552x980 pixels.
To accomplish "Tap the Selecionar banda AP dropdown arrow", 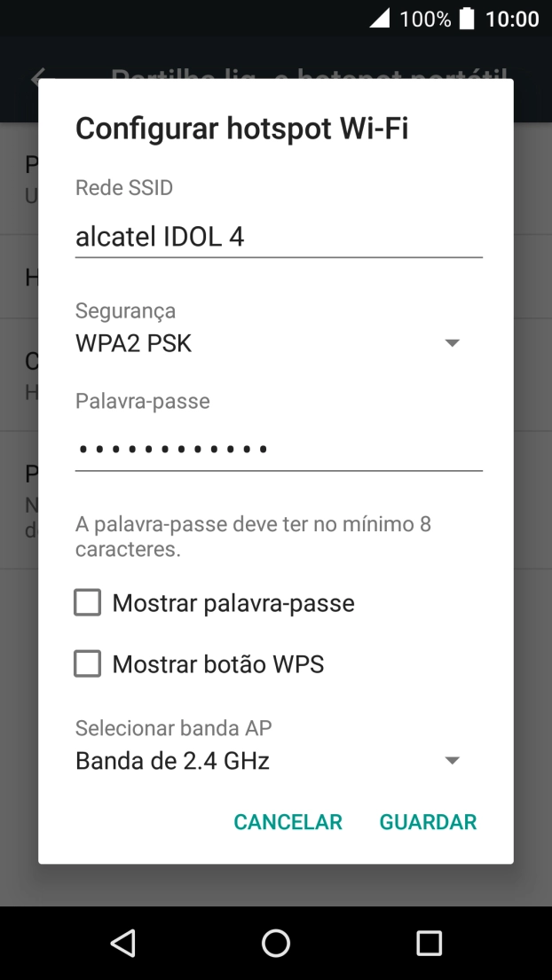I will pos(452,761).
